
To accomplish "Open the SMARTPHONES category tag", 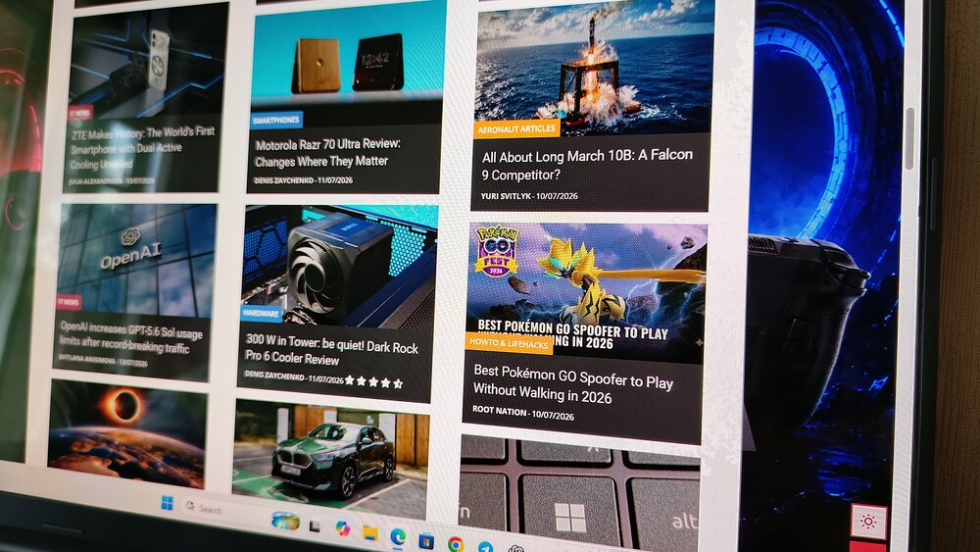I will pos(276,120).
